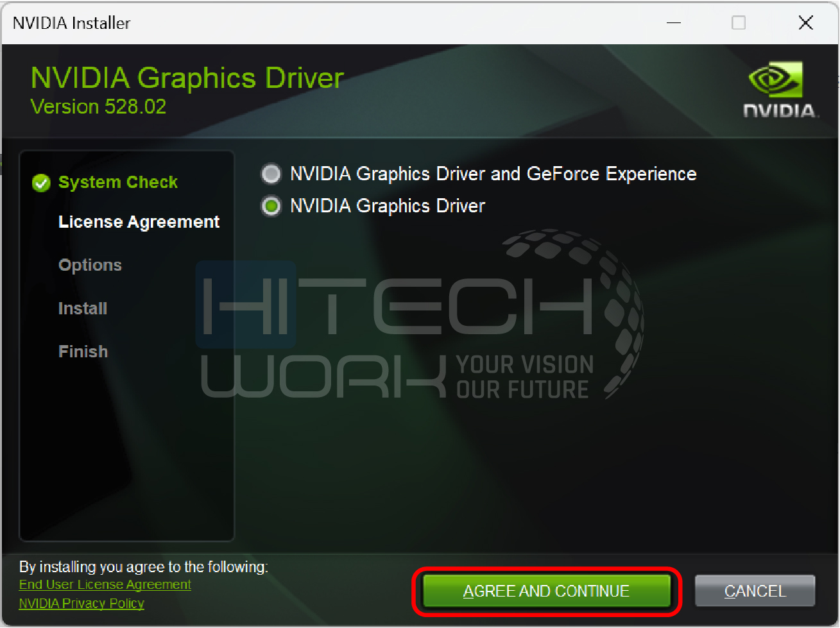Select the Options step in sidebar
The image size is (840, 628).
point(90,265)
